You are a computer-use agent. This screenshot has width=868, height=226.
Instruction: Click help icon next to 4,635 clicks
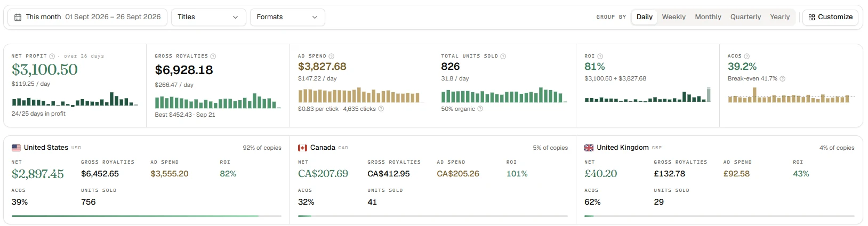pyautogui.click(x=381, y=109)
